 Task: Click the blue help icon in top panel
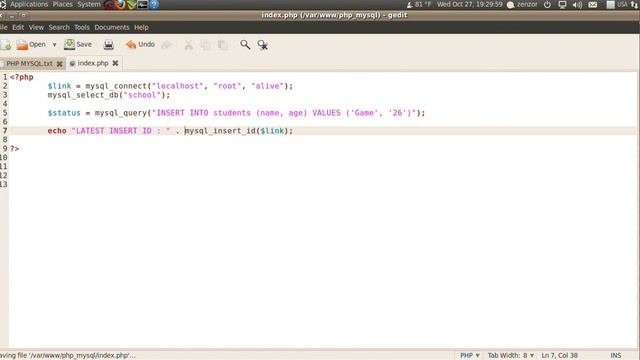(154, 4)
